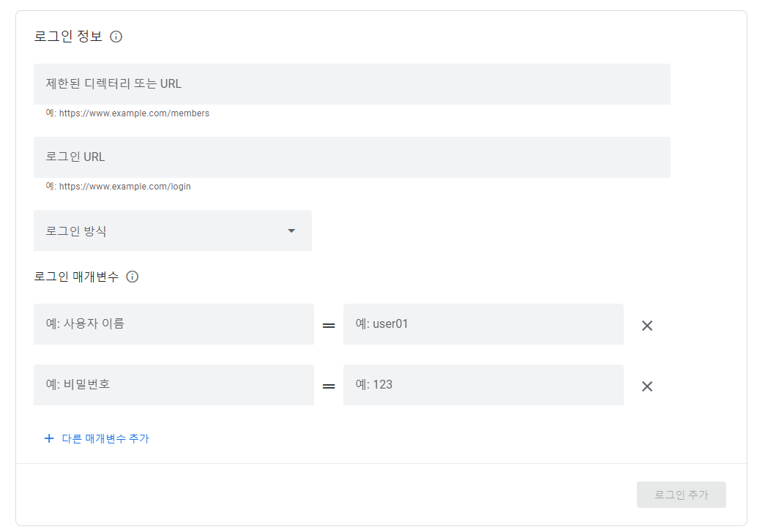Click the 로그인 매개변수 label
Image resolution: width=765 pixels, height=532 pixels.
click(x=76, y=277)
